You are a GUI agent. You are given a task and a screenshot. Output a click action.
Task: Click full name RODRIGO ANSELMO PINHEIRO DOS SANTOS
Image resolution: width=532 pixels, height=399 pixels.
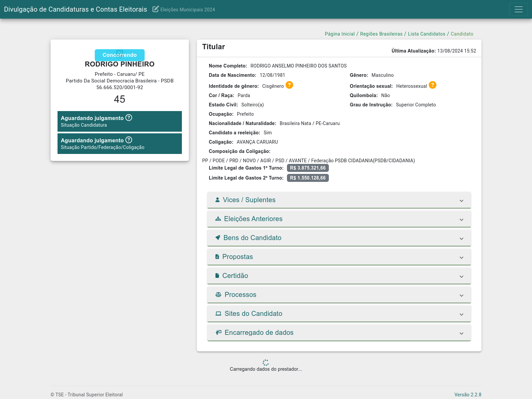coord(299,66)
